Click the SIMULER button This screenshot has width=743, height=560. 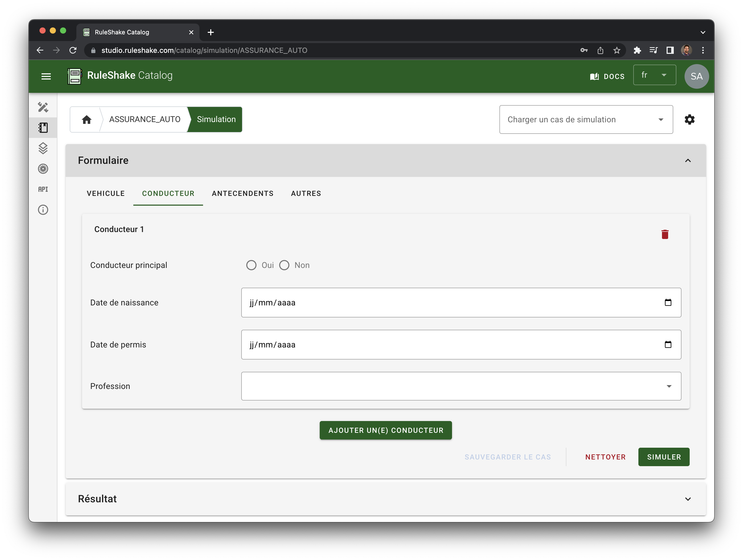(664, 457)
